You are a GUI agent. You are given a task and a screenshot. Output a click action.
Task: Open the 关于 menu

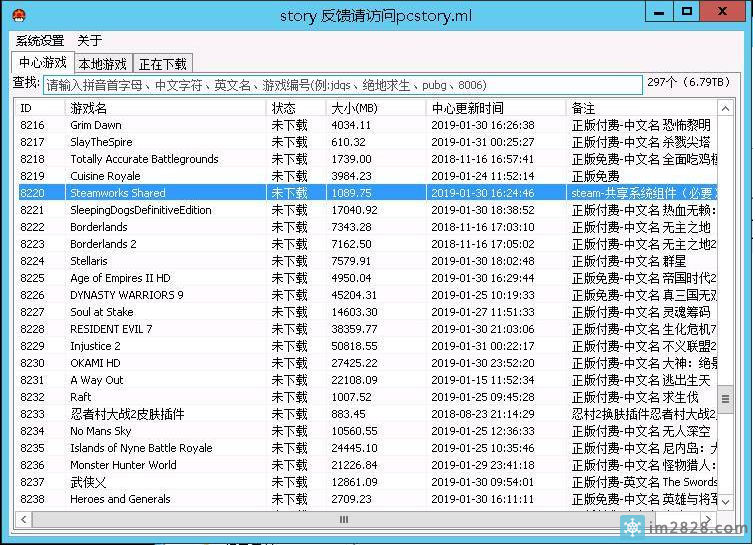pyautogui.click(x=90, y=41)
